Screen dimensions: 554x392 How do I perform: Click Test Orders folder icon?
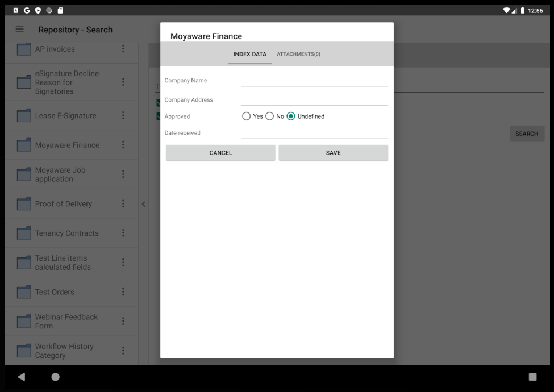click(24, 292)
